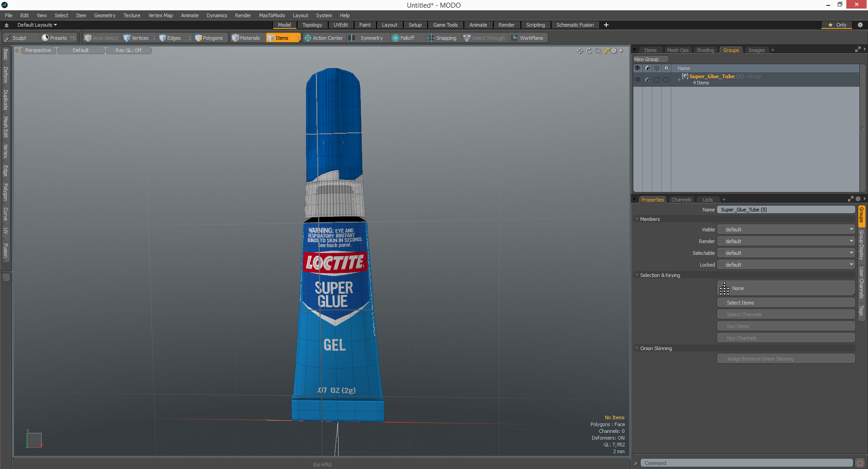Switch to the Images tab

[756, 50]
